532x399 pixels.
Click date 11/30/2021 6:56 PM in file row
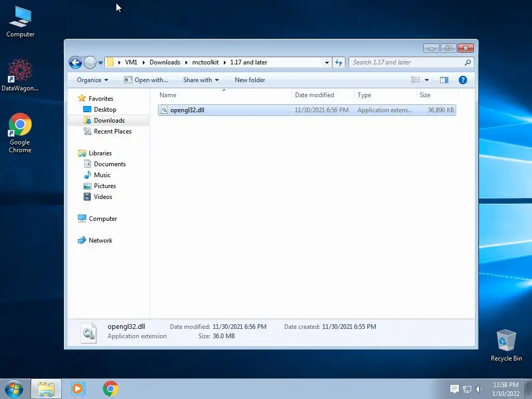click(321, 110)
